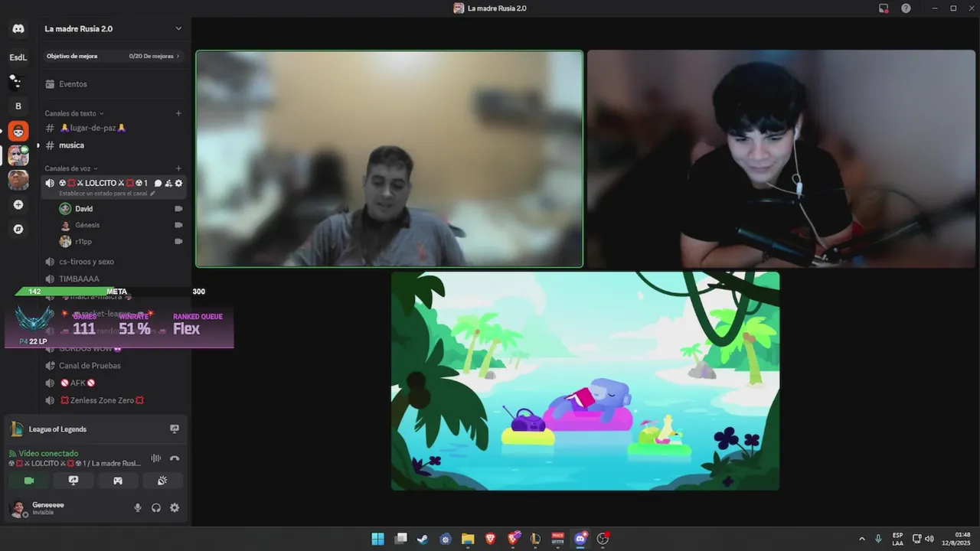
Task: Turn off the camera button
Action: (x=29, y=481)
